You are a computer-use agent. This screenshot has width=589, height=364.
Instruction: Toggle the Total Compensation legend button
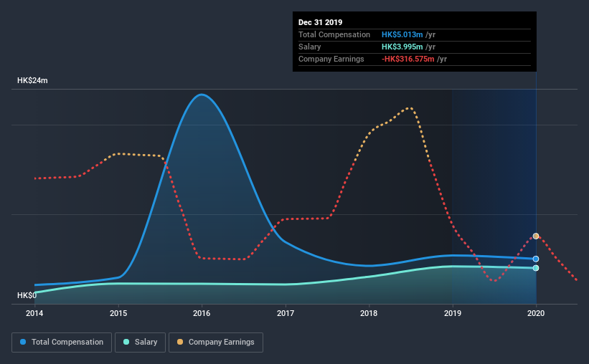[62, 343]
